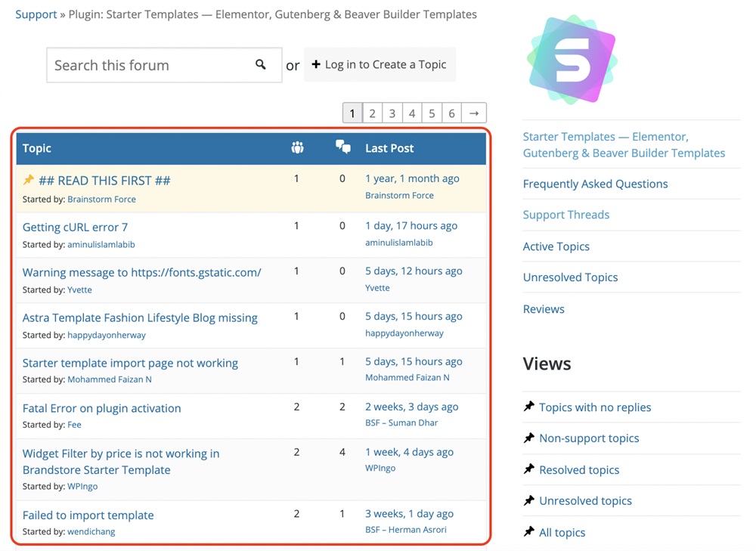Focus the Search this forum field
Image resolution: width=756 pixels, height=551 pixels.
pos(150,66)
